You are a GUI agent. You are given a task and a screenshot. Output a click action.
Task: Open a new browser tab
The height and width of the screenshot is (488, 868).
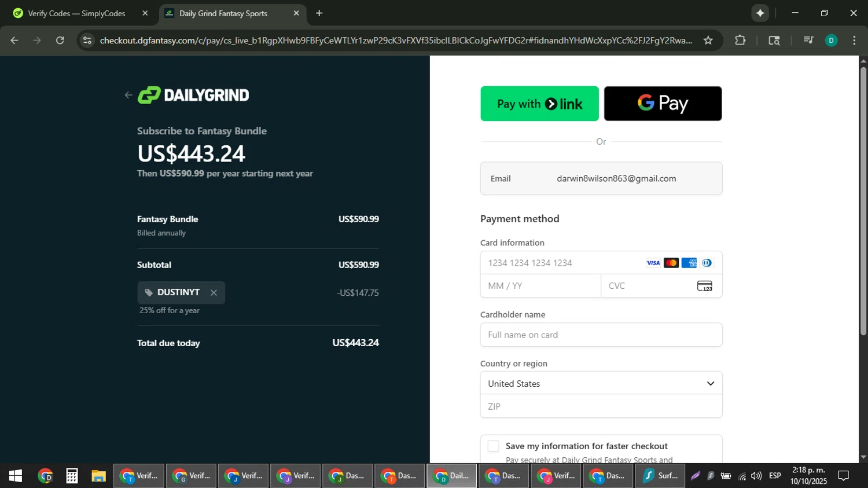click(x=319, y=13)
